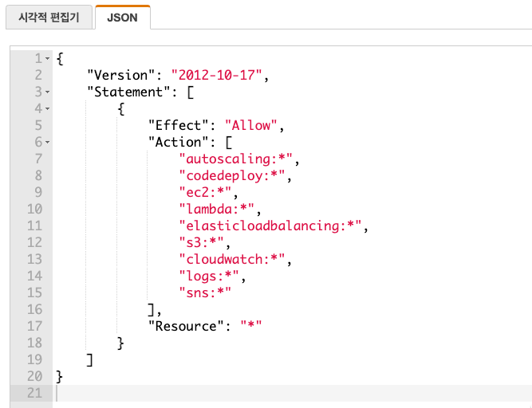Viewport: 532px width, 408px height.
Task: Click the "2012-10-17" version string
Action: 216,75
